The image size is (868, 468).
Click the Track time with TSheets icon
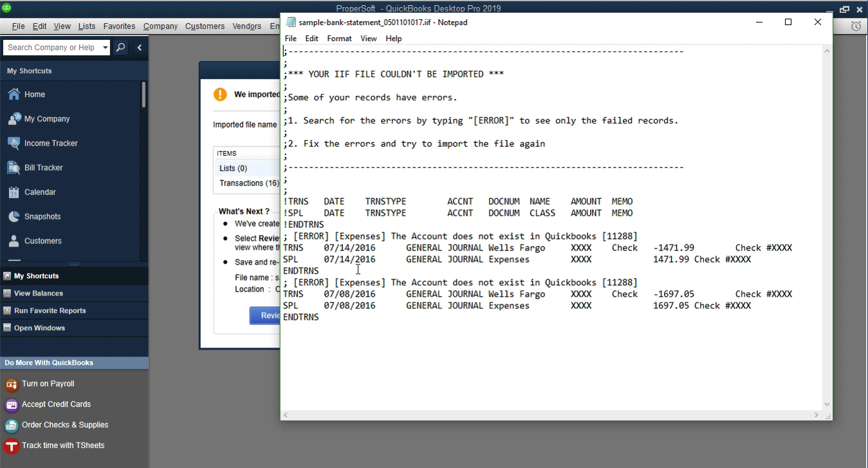pyautogui.click(x=11, y=446)
